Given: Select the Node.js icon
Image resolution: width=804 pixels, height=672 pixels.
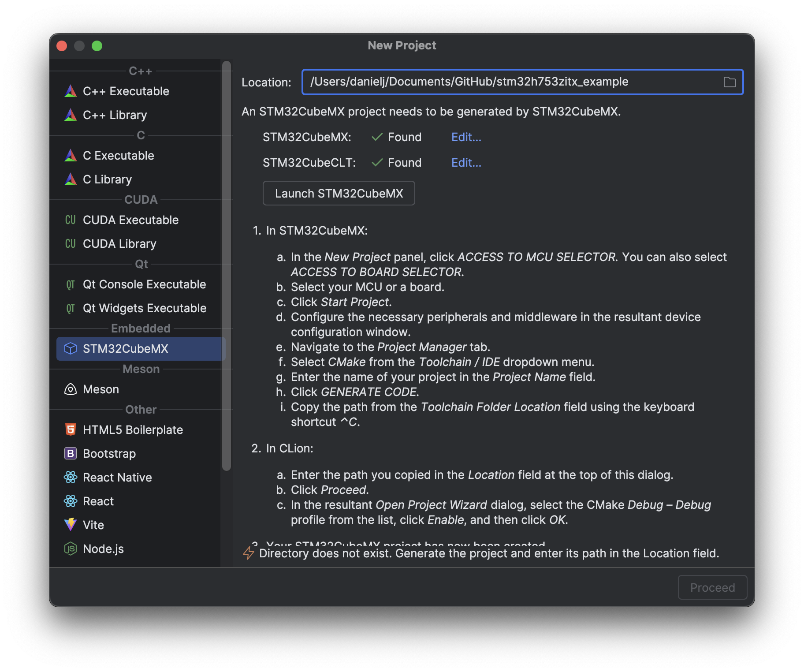Looking at the screenshot, I should tap(71, 549).
